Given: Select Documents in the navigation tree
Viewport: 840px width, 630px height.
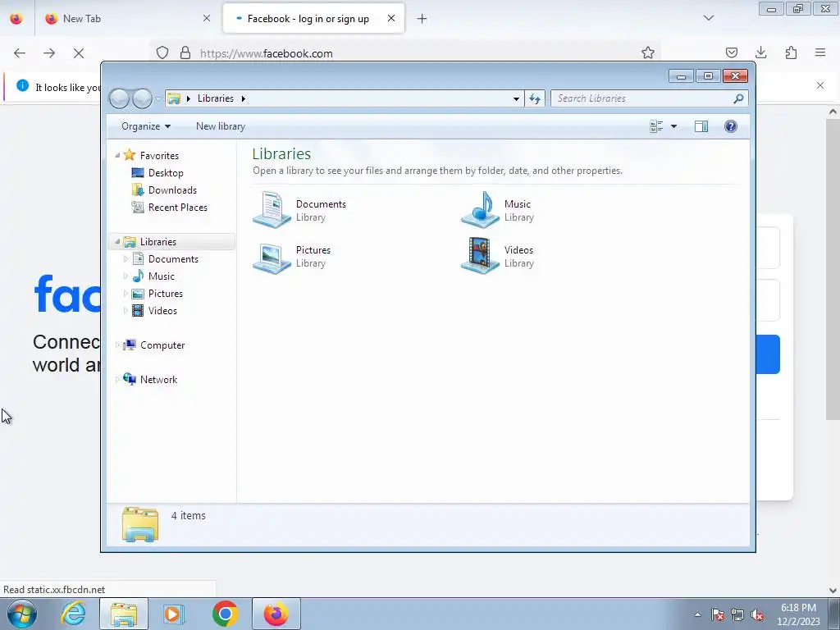Looking at the screenshot, I should click(x=173, y=258).
